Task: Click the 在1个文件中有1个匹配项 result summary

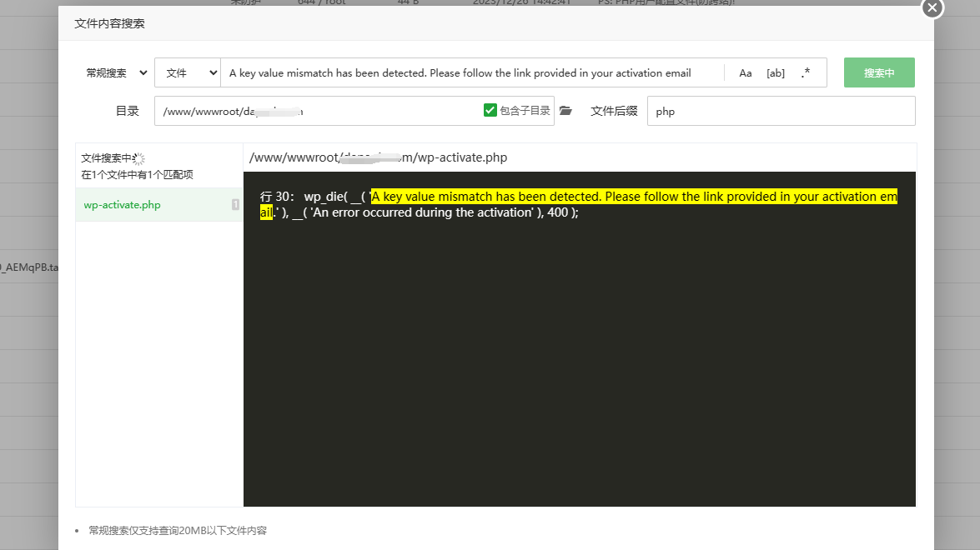Action: tap(137, 175)
